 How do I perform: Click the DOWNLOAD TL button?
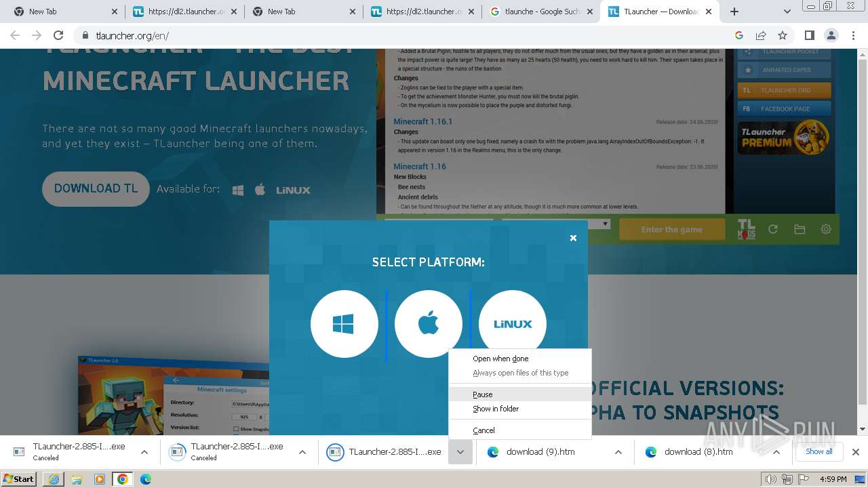tap(96, 189)
